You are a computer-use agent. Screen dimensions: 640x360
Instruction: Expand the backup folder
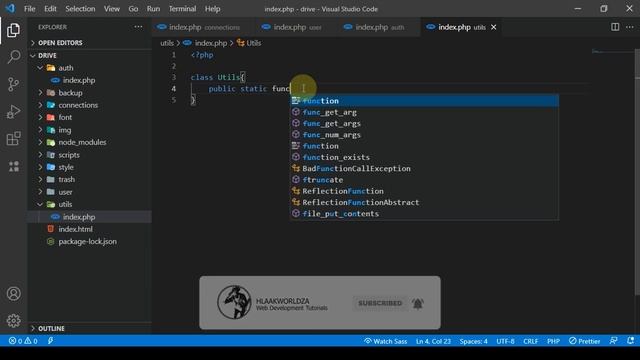point(70,93)
